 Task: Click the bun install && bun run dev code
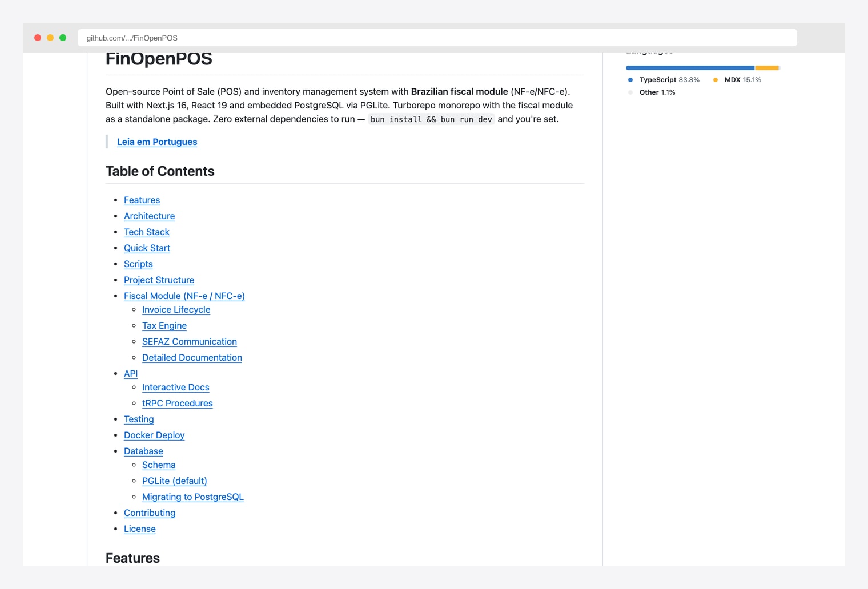coord(431,119)
